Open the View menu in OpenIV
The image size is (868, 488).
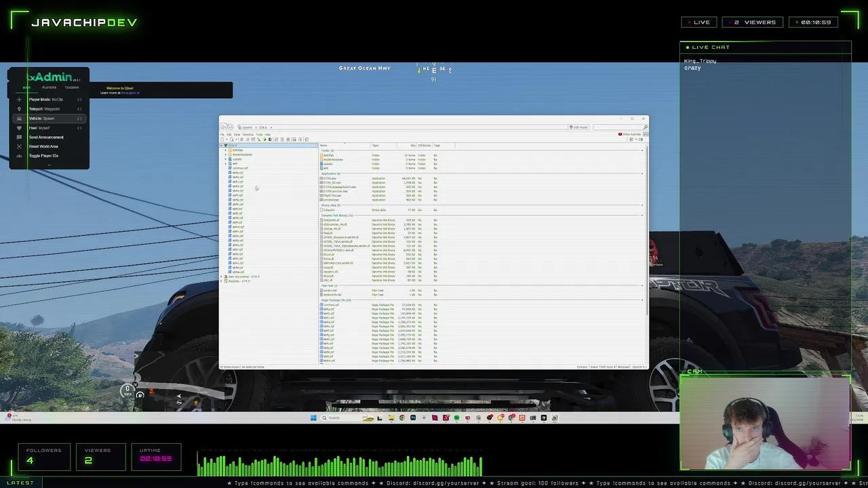click(x=237, y=134)
